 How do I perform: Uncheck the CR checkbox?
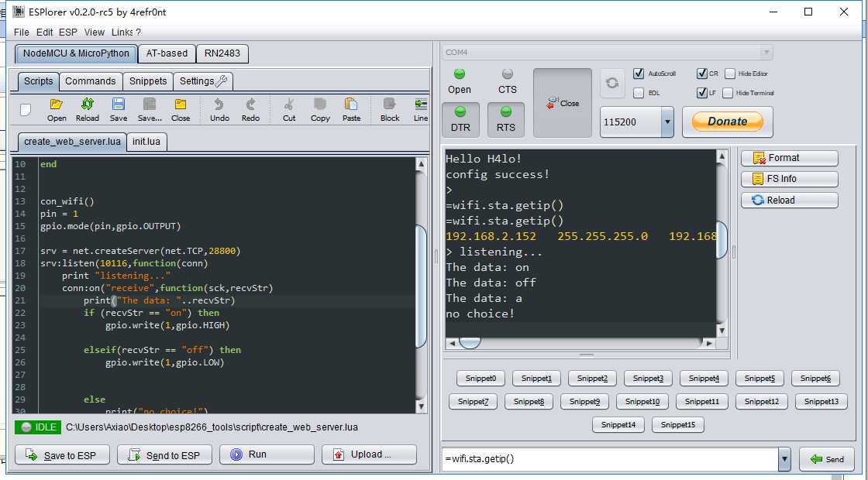pyautogui.click(x=702, y=74)
